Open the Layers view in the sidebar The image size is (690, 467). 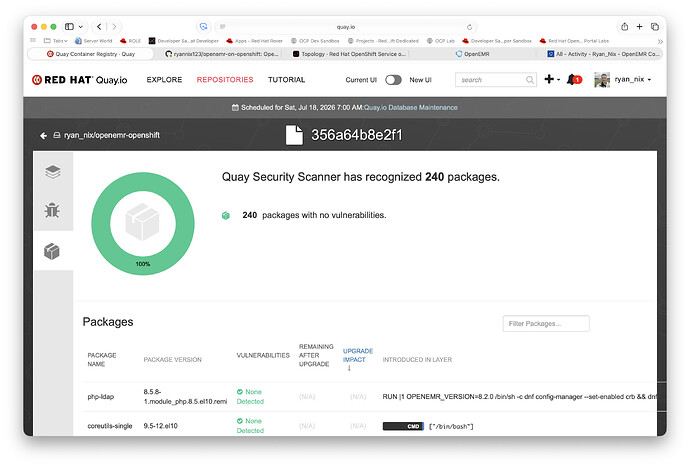pos(53,172)
